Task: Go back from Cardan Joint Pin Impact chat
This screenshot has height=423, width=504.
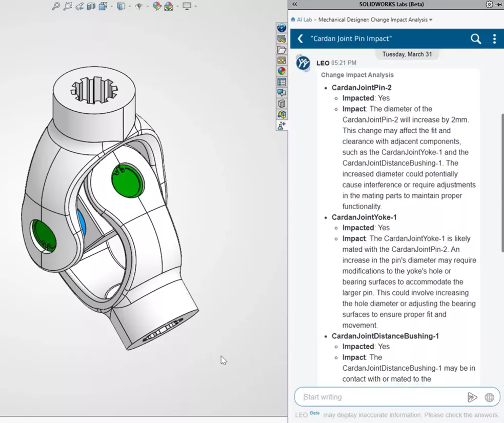Action: [300, 39]
